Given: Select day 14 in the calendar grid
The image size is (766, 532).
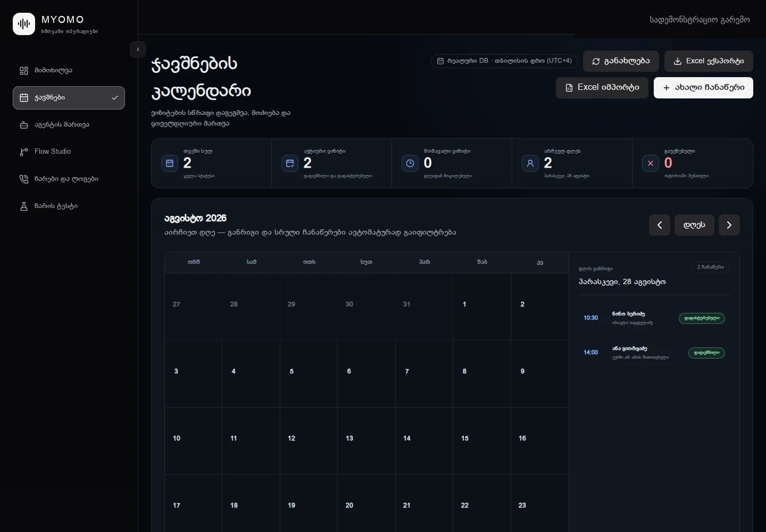Looking at the screenshot, I should coord(424,441).
